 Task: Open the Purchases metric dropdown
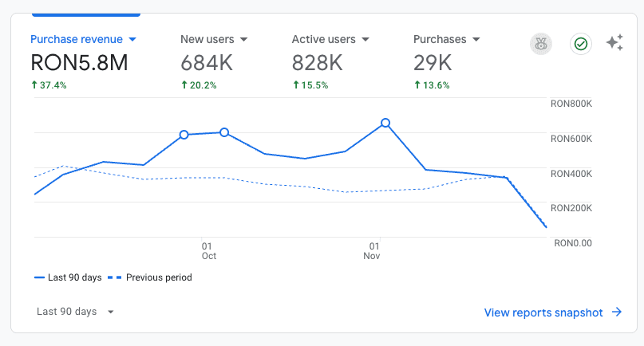446,39
